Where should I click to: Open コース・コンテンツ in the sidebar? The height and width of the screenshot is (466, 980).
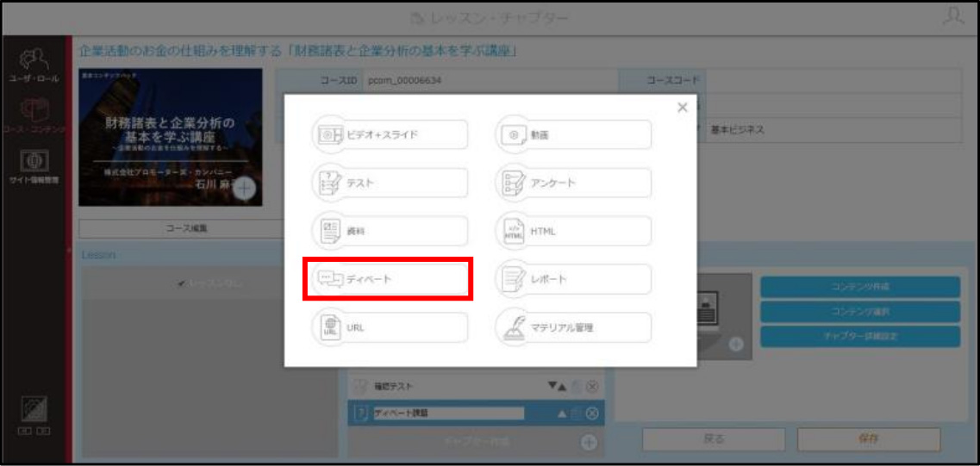[34, 115]
